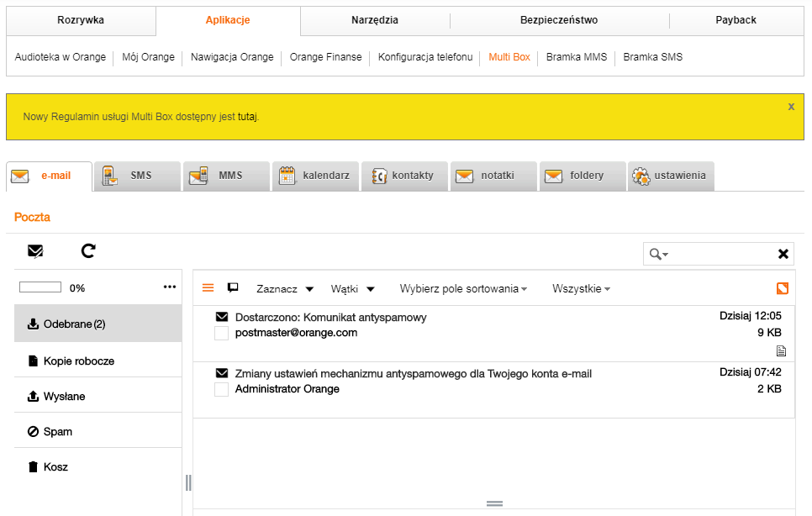Open Wybierz pole sortowania dropdown

click(x=463, y=289)
